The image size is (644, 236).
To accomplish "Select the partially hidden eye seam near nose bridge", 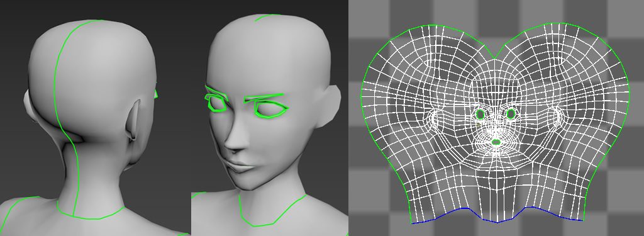I will [216, 103].
